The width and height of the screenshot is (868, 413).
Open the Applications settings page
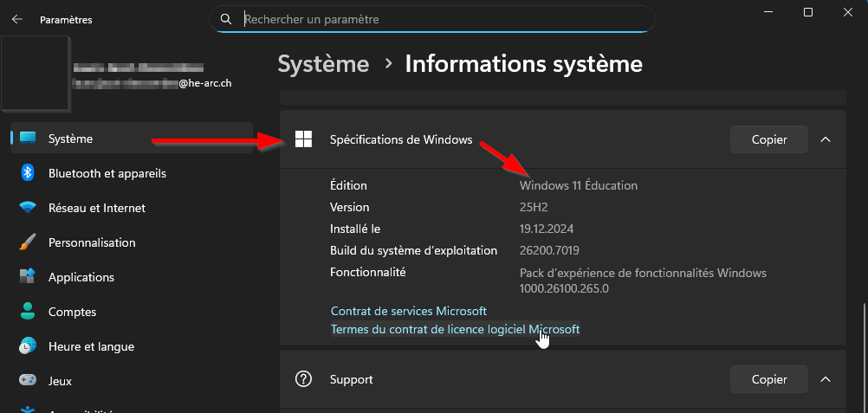81,277
